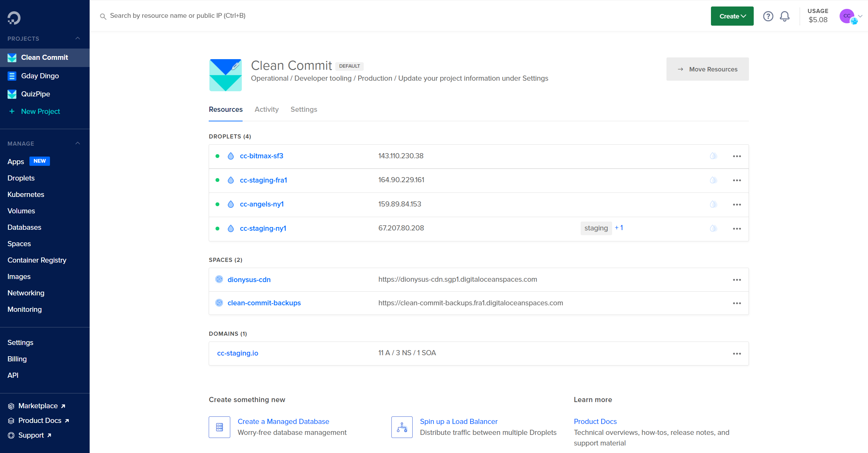Click the Clean Commit project logo
Image resolution: width=868 pixels, height=453 pixels.
225,75
